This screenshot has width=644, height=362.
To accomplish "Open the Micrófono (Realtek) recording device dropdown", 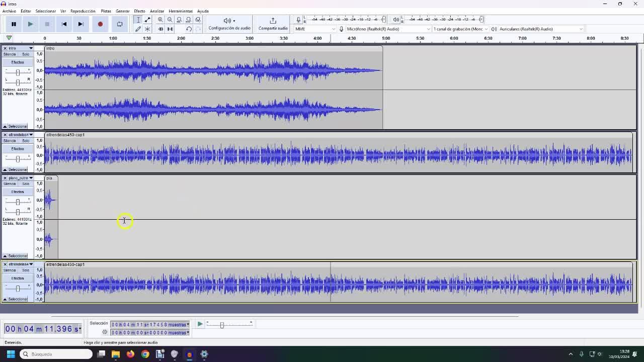I will (x=388, y=29).
